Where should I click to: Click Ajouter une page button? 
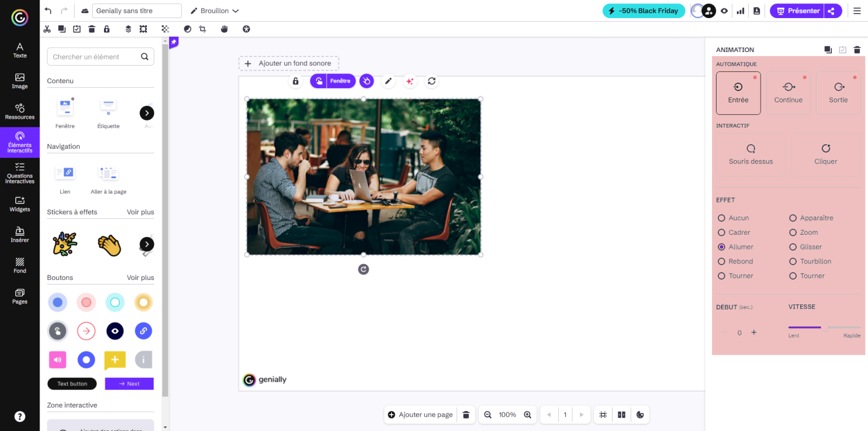click(420, 415)
